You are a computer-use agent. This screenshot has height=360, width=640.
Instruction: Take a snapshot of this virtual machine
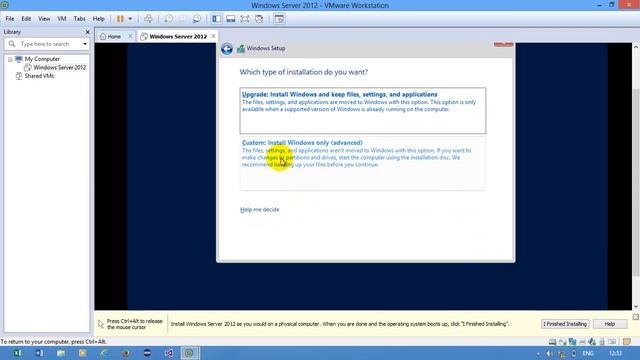pyautogui.click(x=169, y=19)
